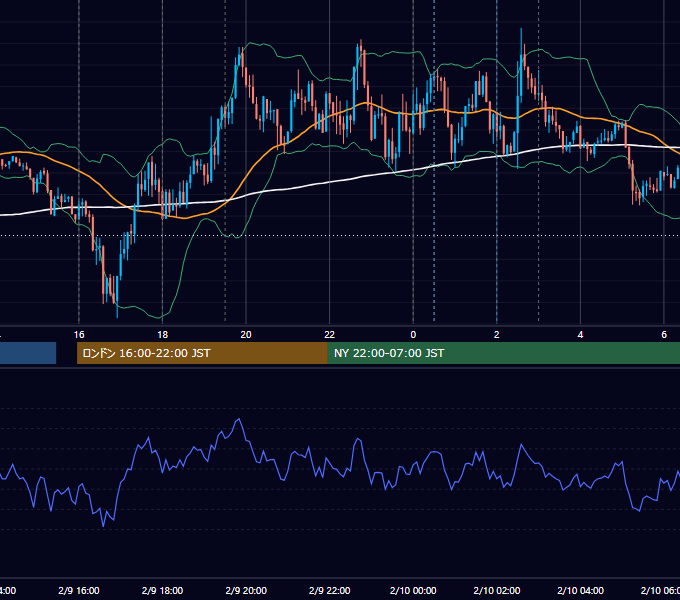Click the '2/10 02:00' date label
This screenshot has width=680, height=600.
497,590
